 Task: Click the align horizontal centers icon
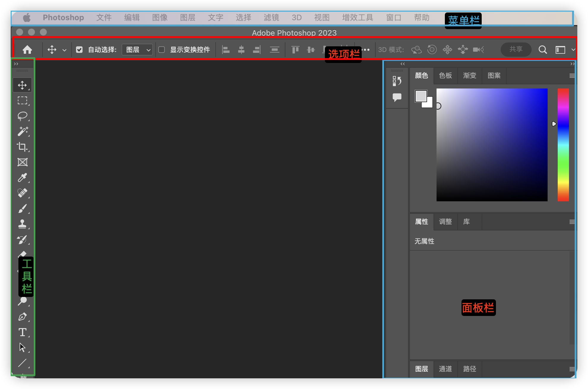tap(241, 50)
